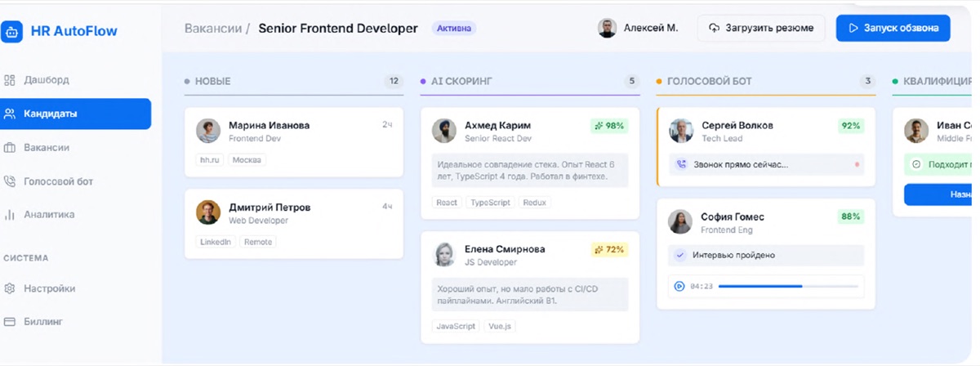Image resolution: width=980 pixels, height=366 pixels.
Task: Click the 88% score badge
Action: point(851,216)
